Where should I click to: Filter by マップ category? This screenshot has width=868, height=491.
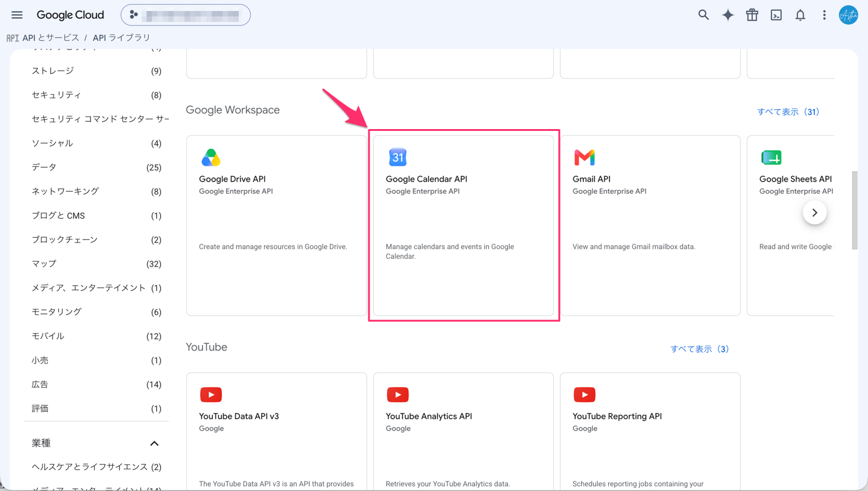click(x=96, y=264)
